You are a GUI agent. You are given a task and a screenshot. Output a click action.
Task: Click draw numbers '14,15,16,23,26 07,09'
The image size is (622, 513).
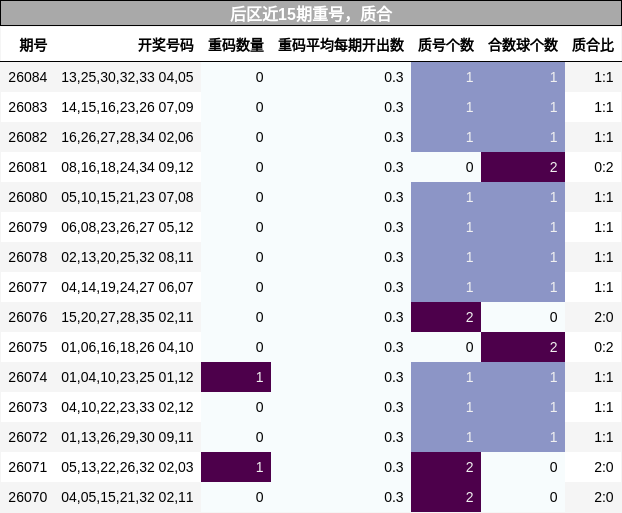(x=127, y=107)
